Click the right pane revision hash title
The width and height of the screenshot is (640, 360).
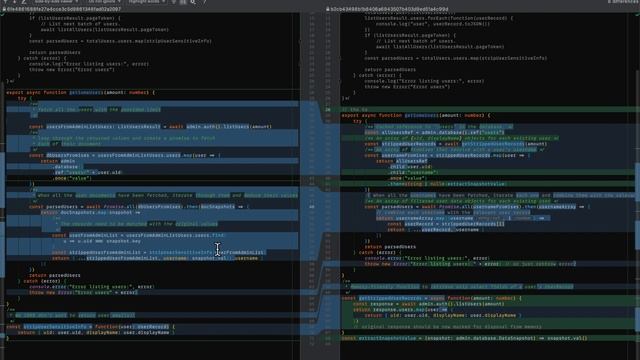[x=389, y=9]
